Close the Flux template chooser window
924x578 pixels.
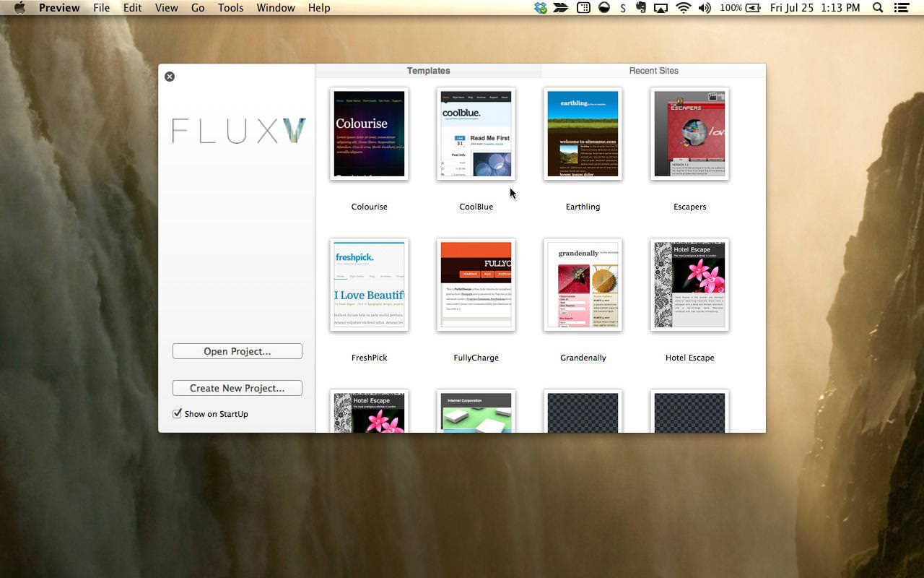[x=170, y=77]
